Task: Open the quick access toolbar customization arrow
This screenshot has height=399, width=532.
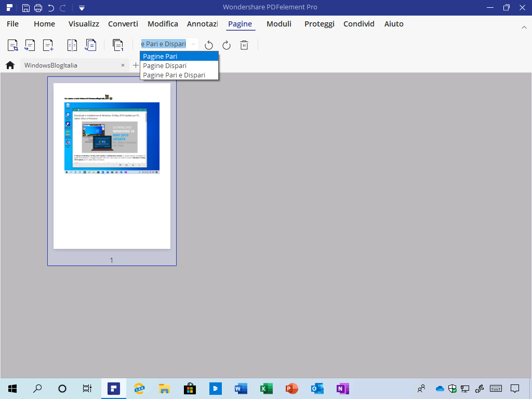Action: [x=82, y=8]
